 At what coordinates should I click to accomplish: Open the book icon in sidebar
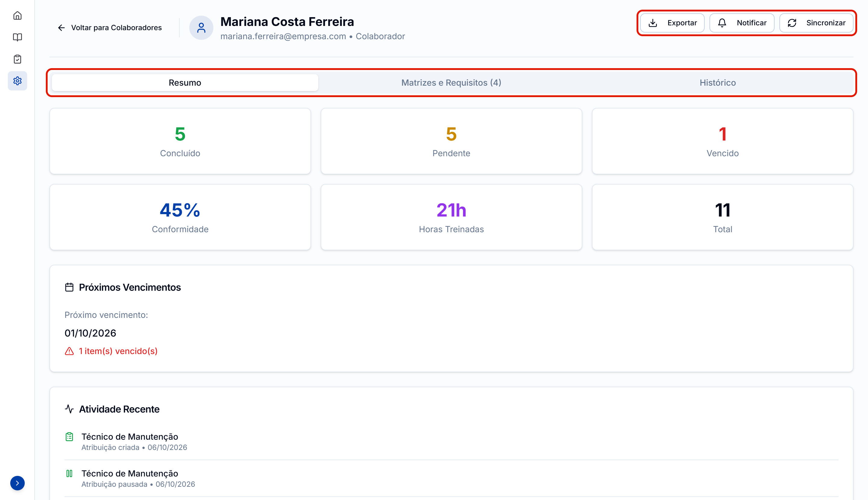tap(17, 37)
